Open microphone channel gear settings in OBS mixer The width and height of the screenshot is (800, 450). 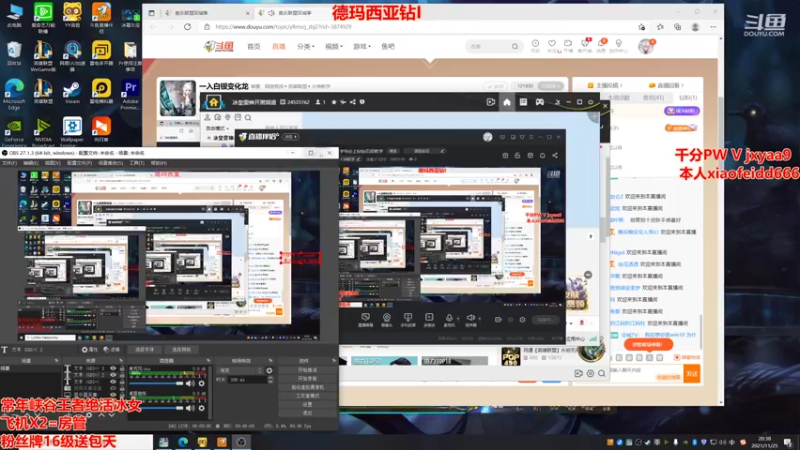202,383
